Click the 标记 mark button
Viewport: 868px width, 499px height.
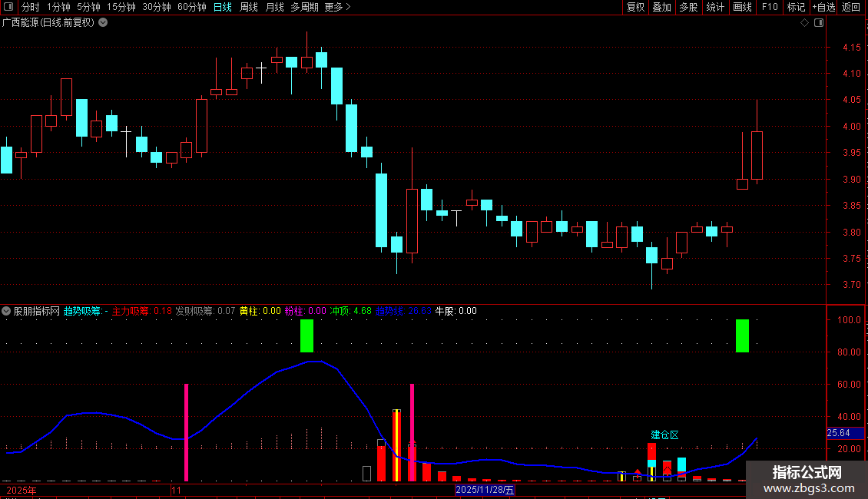[796, 7]
